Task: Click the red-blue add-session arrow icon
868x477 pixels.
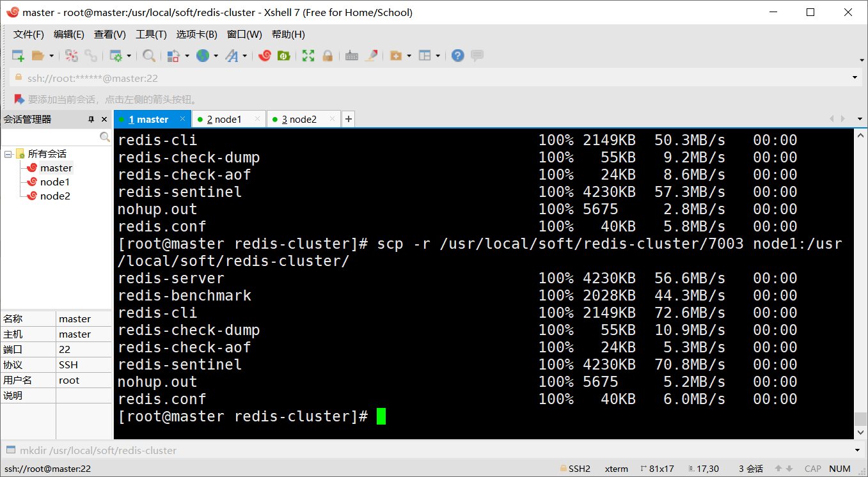Action: coord(19,100)
